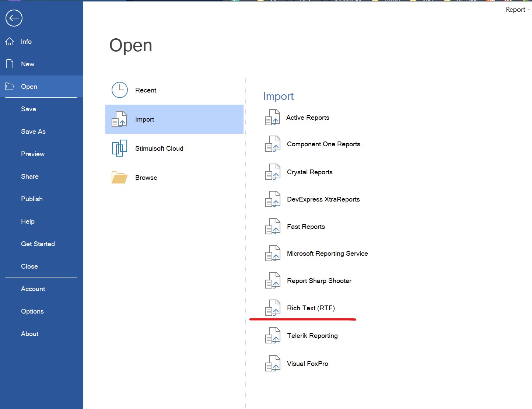Go to Info in the sidebar
Screen dimensions: 532x409
point(26,42)
